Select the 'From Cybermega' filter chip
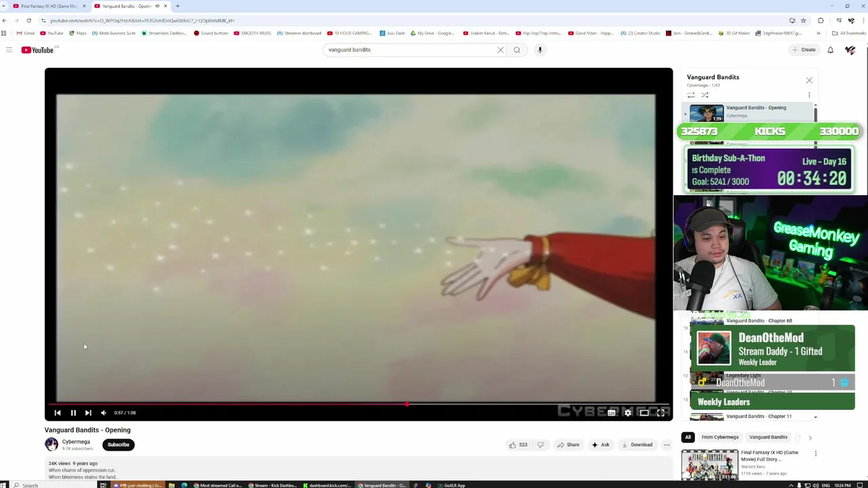The image size is (868, 488). point(720,437)
